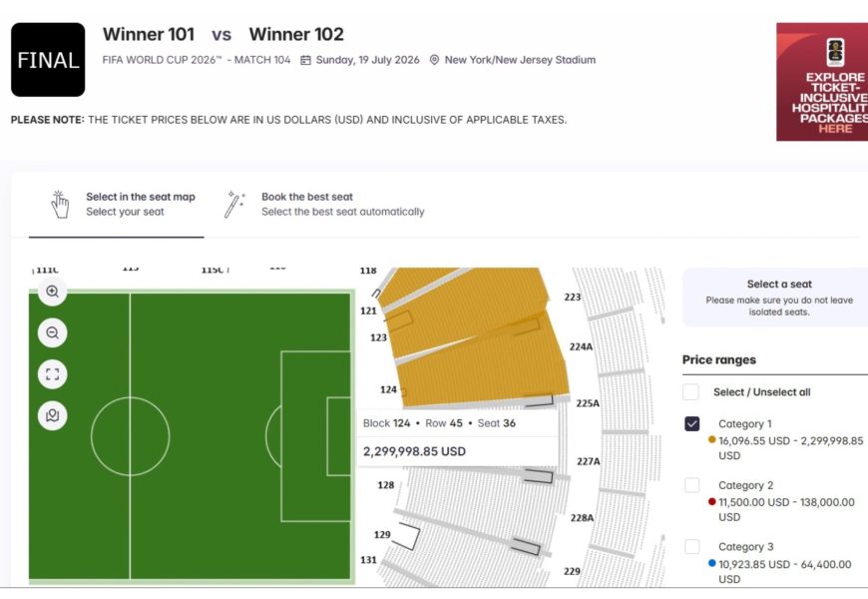868x599 pixels.
Task: Open the hospitality packages banner
Action: (x=821, y=82)
